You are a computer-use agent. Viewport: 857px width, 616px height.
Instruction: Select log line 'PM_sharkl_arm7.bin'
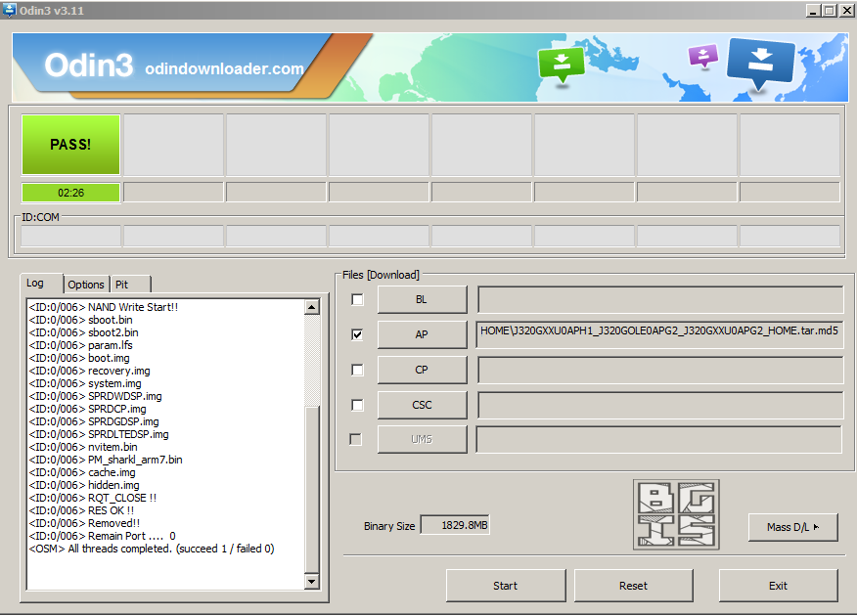pyautogui.click(x=106, y=460)
